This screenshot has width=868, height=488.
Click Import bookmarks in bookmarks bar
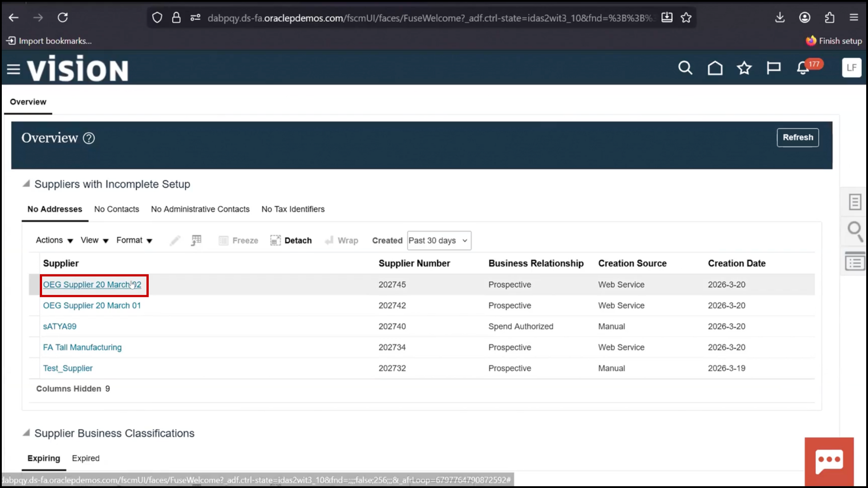49,41
